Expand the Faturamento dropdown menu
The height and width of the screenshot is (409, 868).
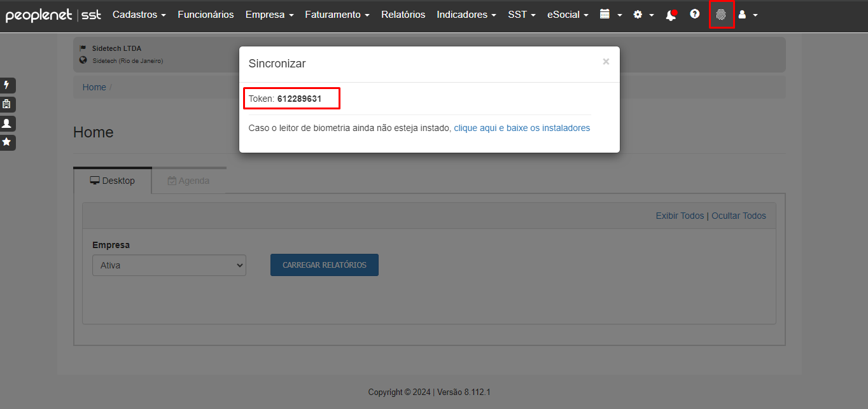(x=337, y=14)
